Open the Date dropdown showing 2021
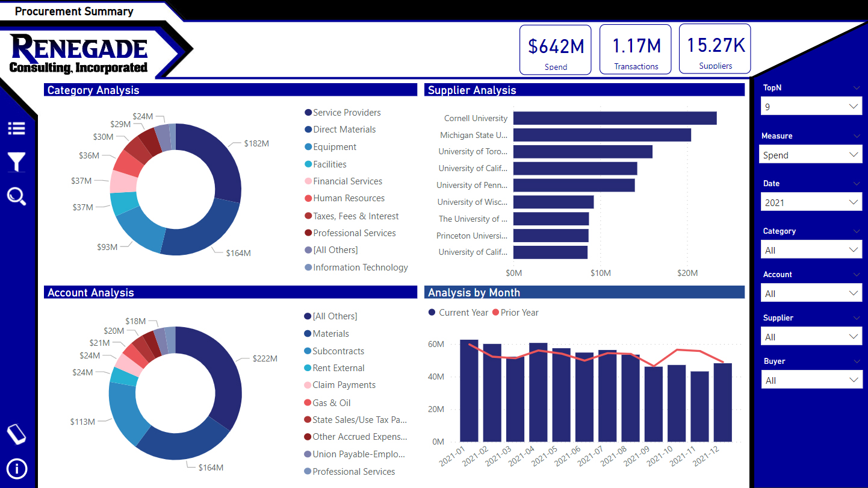 [811, 202]
